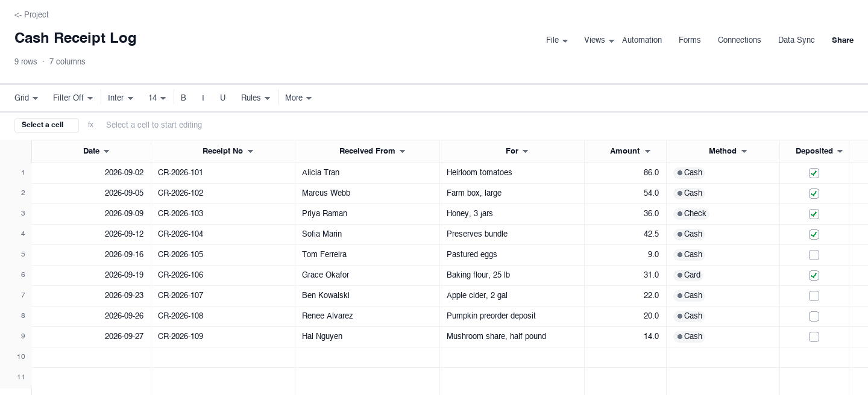This screenshot has width=868, height=395.
Task: Open the File menu
Action: pyautogui.click(x=557, y=40)
